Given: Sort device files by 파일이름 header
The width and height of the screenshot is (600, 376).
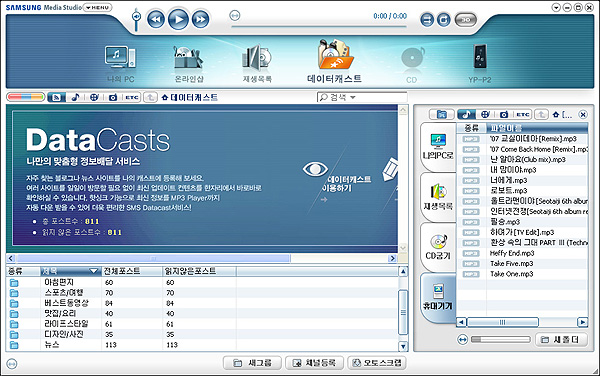Looking at the screenshot, I should [x=537, y=128].
